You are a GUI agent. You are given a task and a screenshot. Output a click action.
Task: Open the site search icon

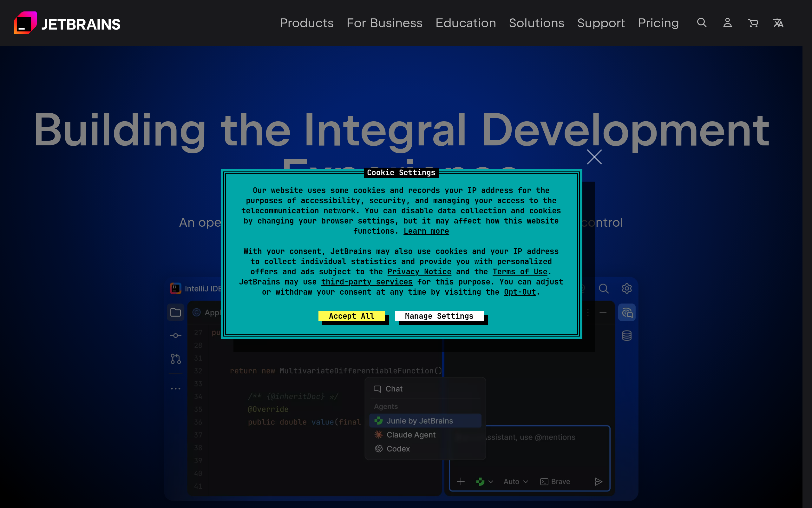[x=702, y=23]
